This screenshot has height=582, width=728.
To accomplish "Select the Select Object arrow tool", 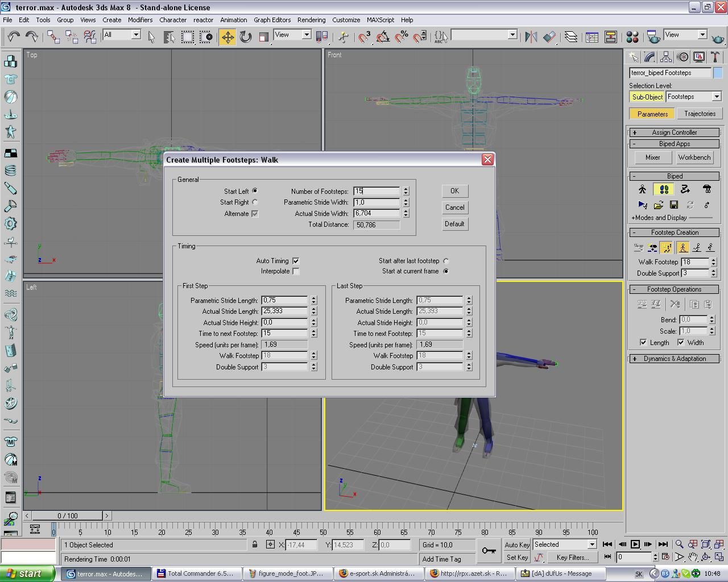I will coord(151,37).
